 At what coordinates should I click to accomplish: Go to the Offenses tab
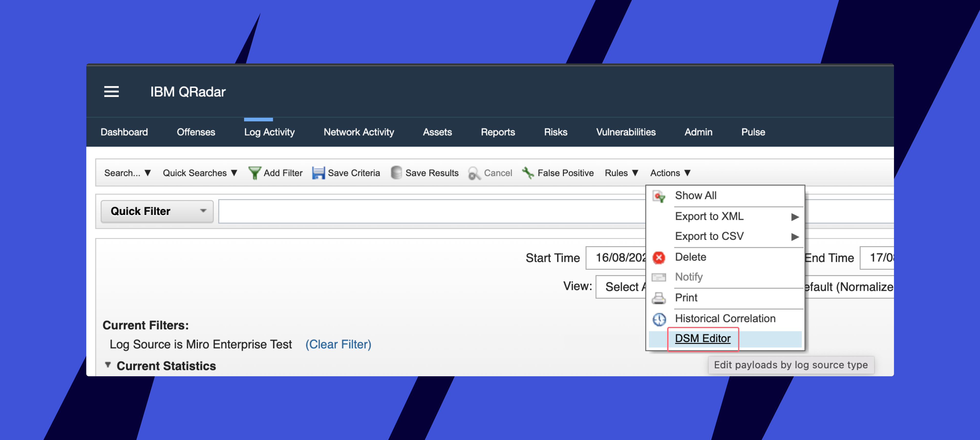click(196, 132)
